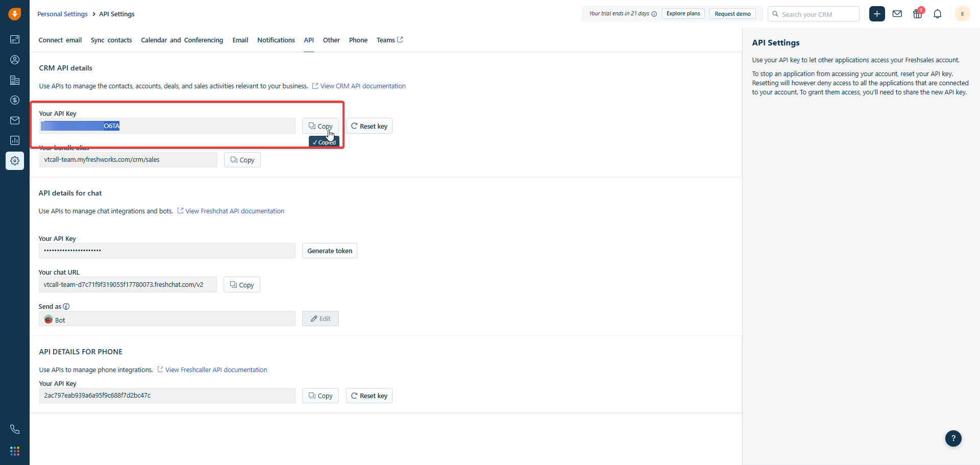Click the phone API key field
The width and height of the screenshot is (980, 465).
coord(167,396)
